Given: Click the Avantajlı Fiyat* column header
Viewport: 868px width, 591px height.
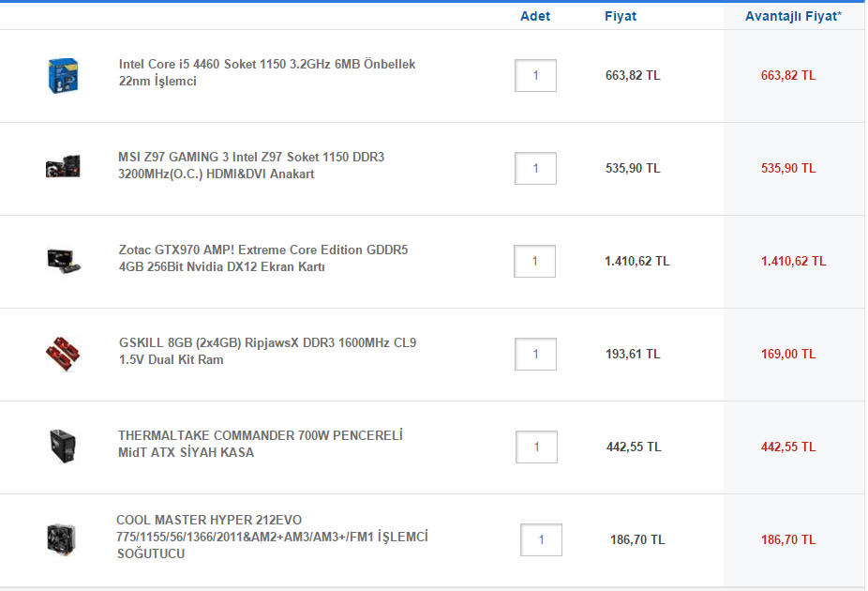Looking at the screenshot, I should (793, 16).
